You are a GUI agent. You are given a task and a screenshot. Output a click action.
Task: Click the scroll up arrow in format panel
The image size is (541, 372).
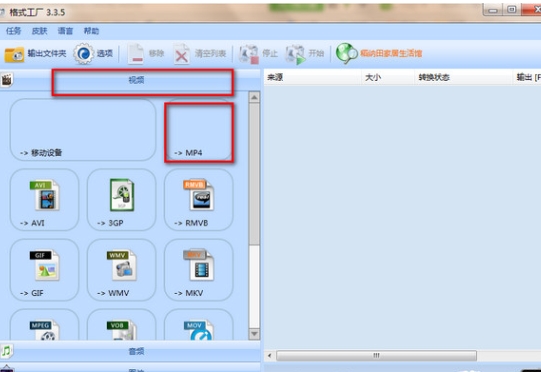(254, 98)
